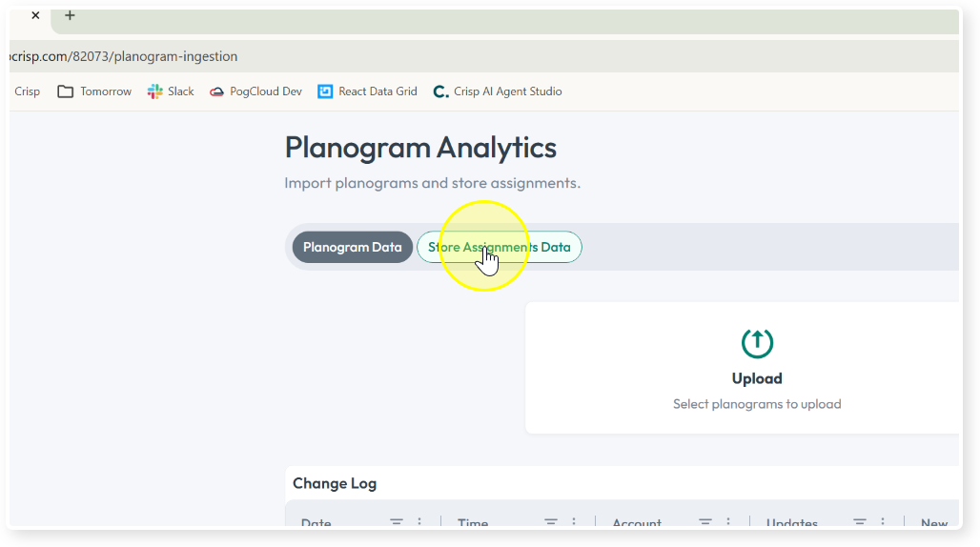Open the Updates column filter icon
Image resolution: width=980 pixels, height=547 pixels.
tap(860, 522)
